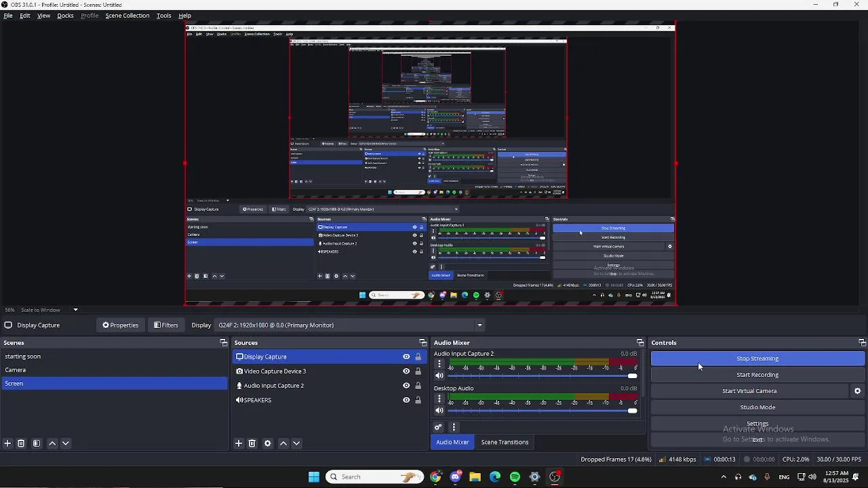Open scene filters icon in Scenes dock

point(37,443)
